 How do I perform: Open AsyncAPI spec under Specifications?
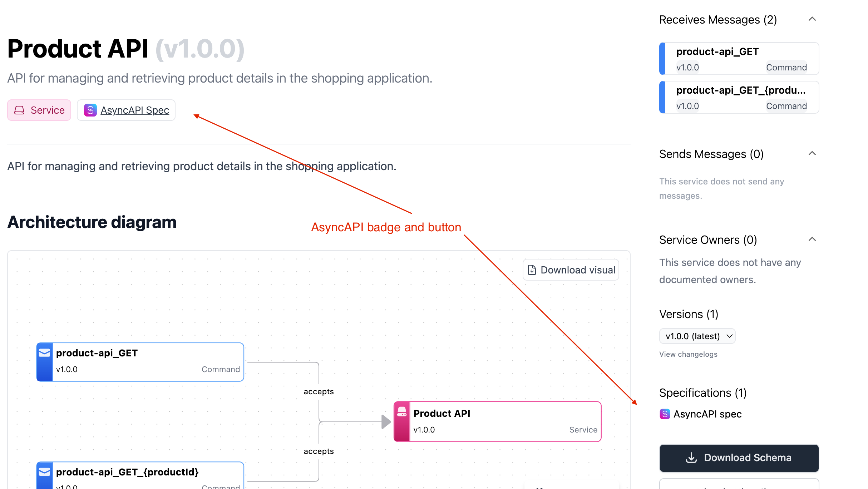[x=707, y=414]
